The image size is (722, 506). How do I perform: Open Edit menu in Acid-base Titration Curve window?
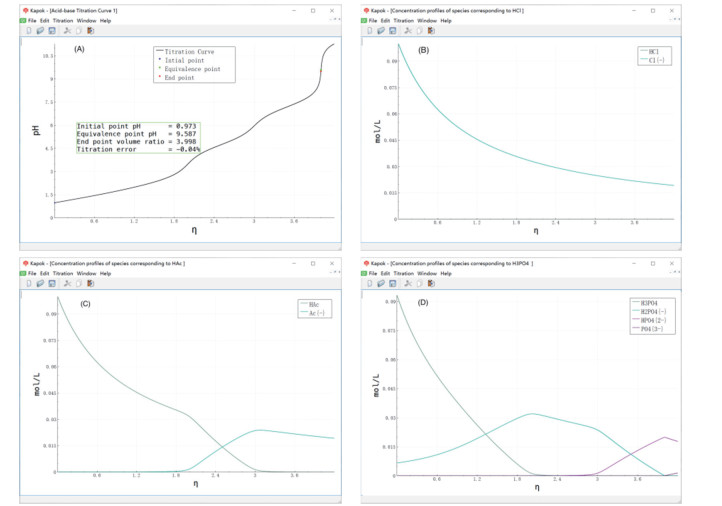44,21
